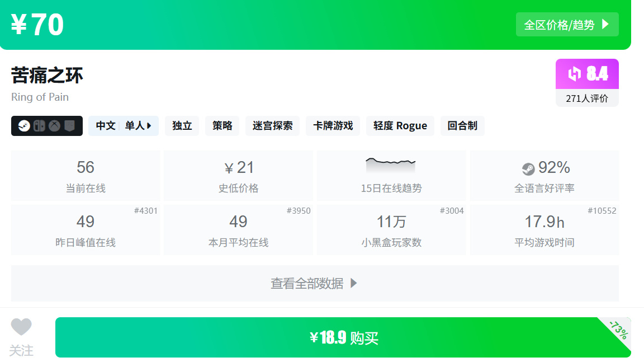Click the Nintendo Switch platform icon
This screenshot has height=362, width=644.
[40, 126]
